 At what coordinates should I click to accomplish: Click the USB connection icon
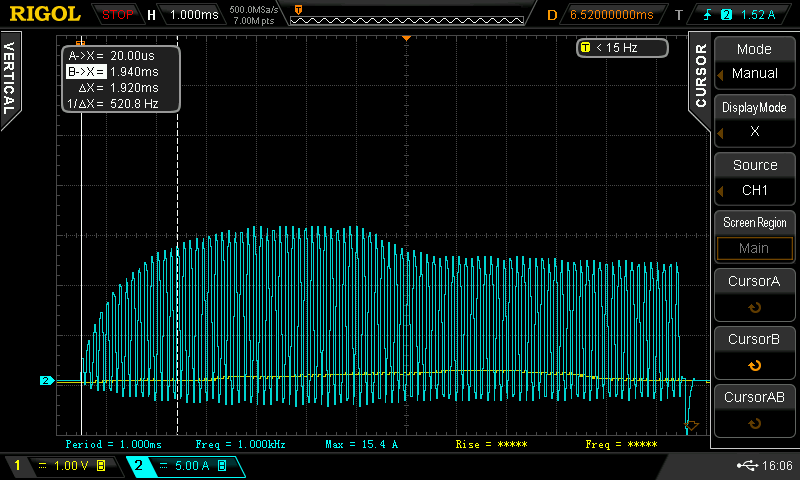click(747, 465)
